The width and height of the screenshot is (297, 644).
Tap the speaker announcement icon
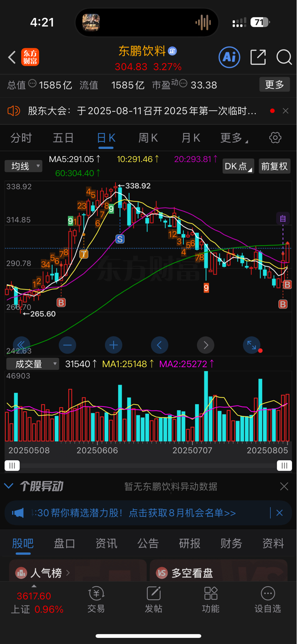14,111
